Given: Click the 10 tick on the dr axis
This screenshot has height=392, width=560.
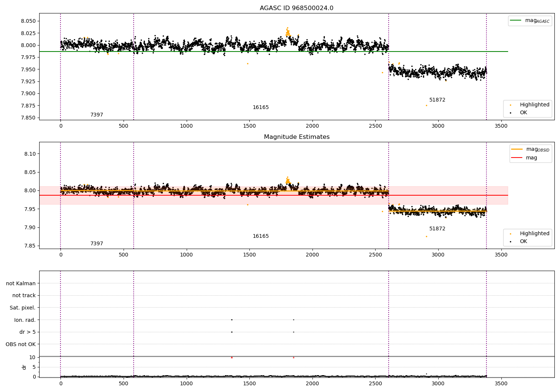Looking at the screenshot, I should point(33,358).
